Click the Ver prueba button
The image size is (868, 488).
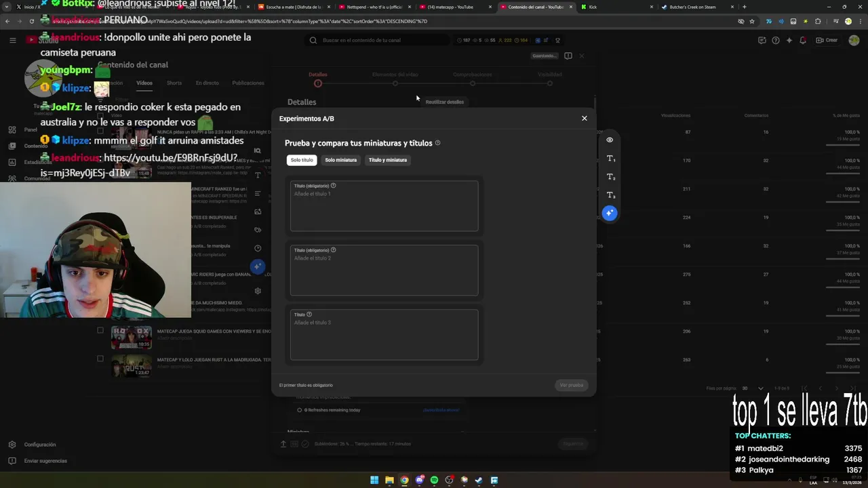pyautogui.click(x=572, y=385)
